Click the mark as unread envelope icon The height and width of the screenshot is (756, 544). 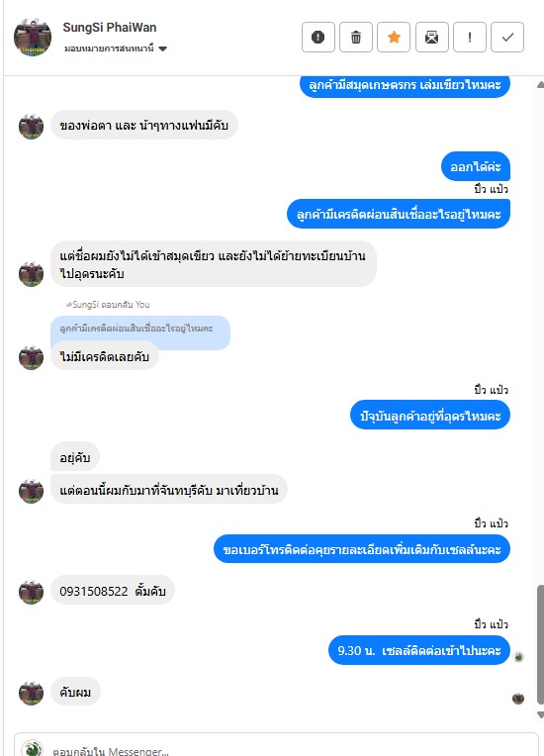point(431,38)
